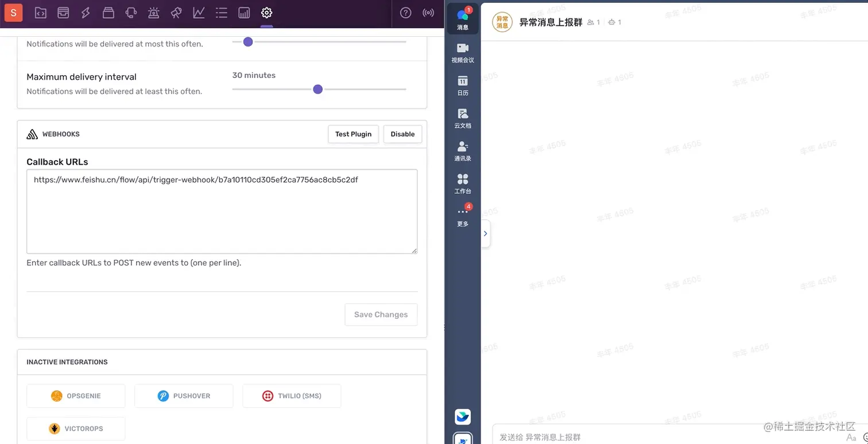Select the Twilio (SMS) inactive integration
The width and height of the screenshot is (868, 444).
coord(292,396)
